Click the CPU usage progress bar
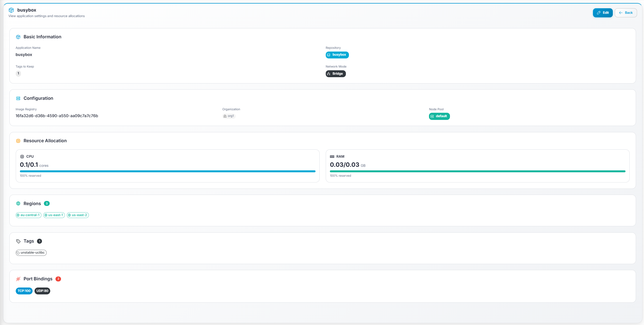644x325 pixels. 167,171
